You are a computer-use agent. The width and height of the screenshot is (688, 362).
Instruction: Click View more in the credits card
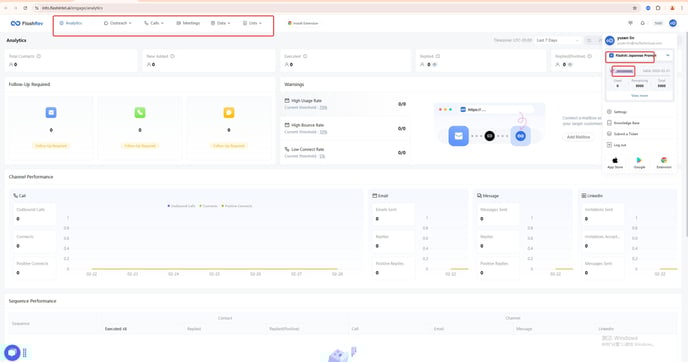coord(639,96)
